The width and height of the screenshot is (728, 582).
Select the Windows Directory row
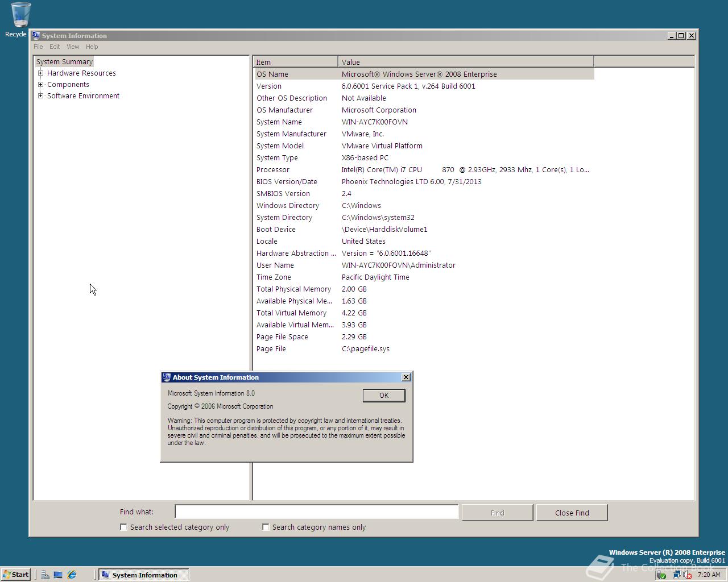pyautogui.click(x=424, y=205)
